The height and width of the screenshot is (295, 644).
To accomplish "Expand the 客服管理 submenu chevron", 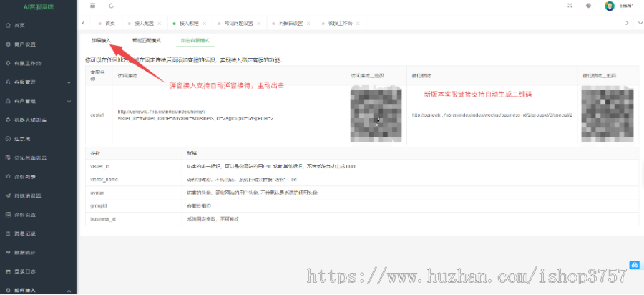I will pyautogui.click(x=69, y=82).
